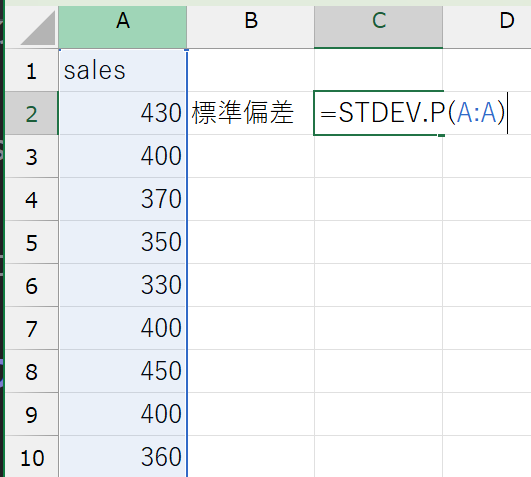Select row 8 header
This screenshot has height=477, width=531.
(31, 371)
